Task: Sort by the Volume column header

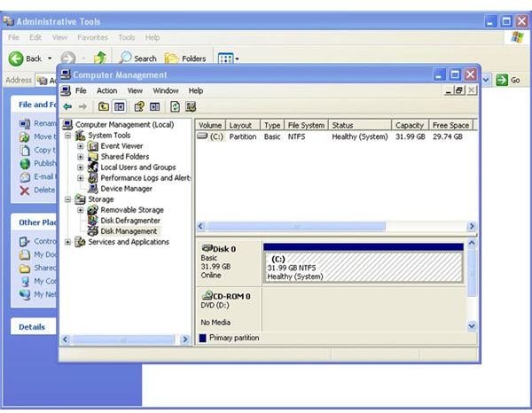Action: click(x=210, y=125)
